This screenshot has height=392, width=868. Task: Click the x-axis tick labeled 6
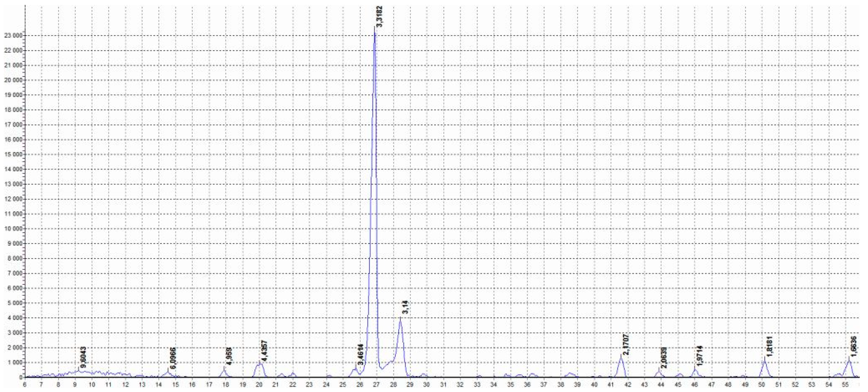coord(25,385)
